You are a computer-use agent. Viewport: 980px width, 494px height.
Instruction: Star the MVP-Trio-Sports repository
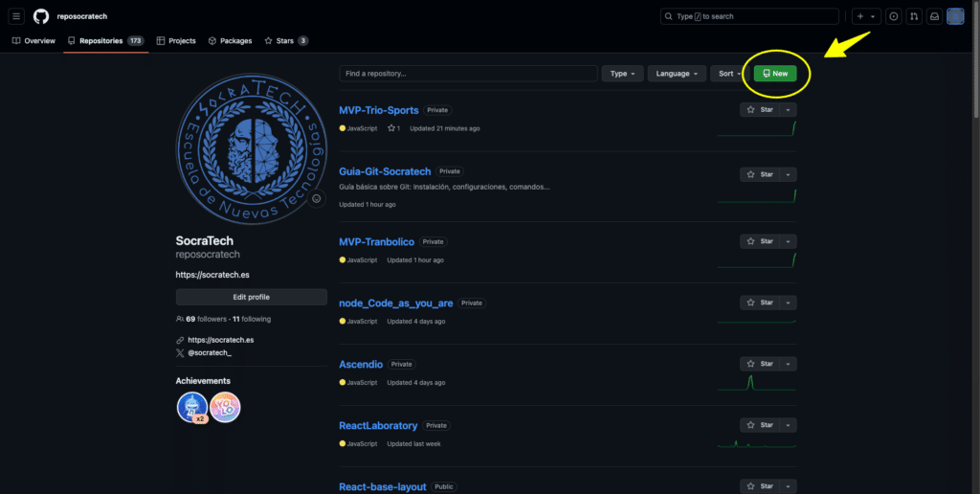[759, 109]
